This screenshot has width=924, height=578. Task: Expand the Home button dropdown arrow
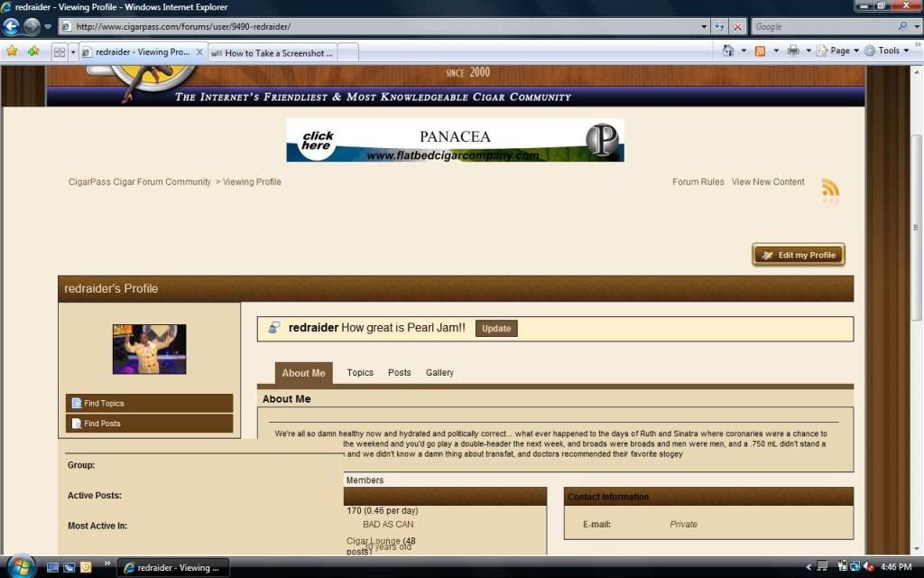744,51
